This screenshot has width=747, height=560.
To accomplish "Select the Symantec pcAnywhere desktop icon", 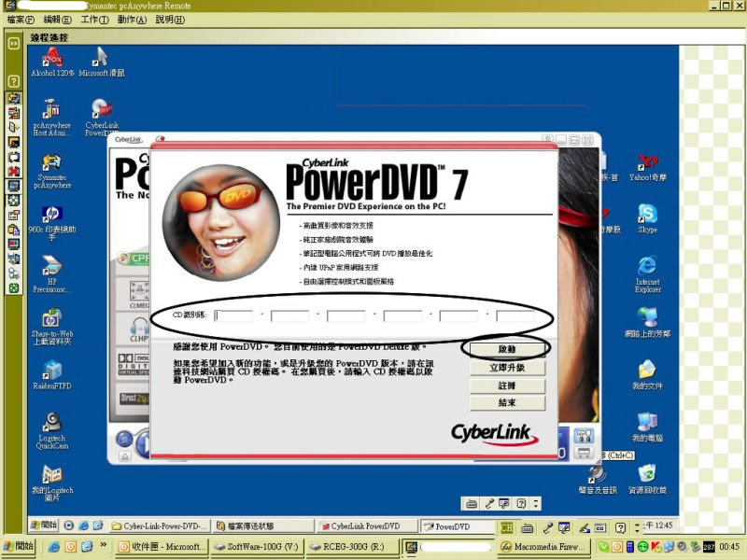I will click(52, 172).
